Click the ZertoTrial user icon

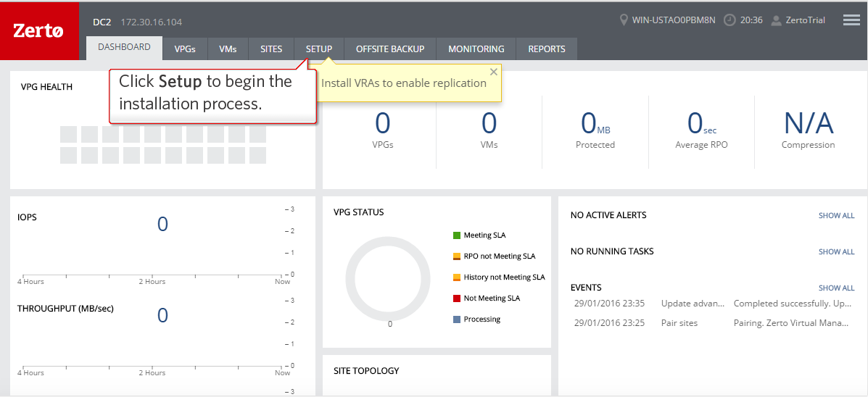pyautogui.click(x=777, y=20)
